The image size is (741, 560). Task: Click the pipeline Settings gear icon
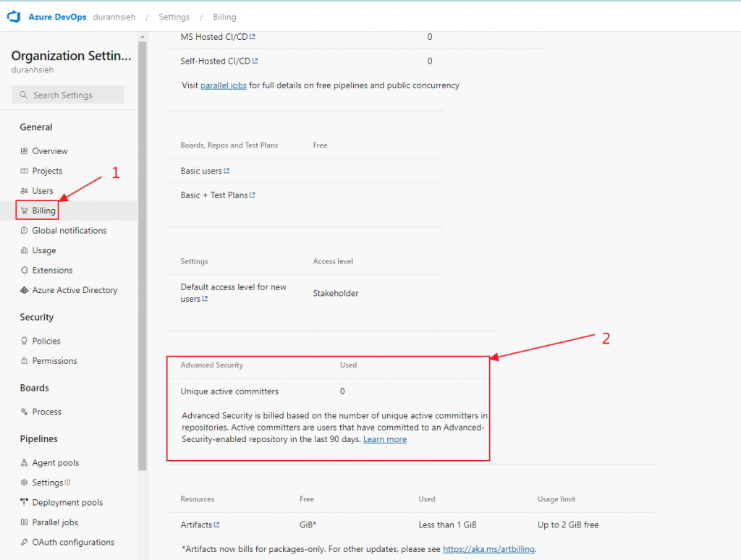pyautogui.click(x=24, y=483)
